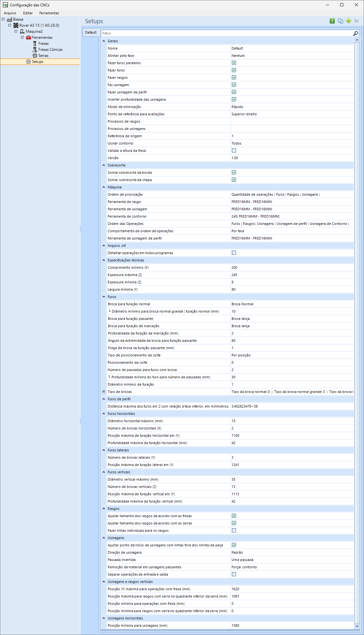This screenshot has width=364, height=635.
Task: Toggle Fazer furos paralelos checkbox
Action: (x=234, y=63)
